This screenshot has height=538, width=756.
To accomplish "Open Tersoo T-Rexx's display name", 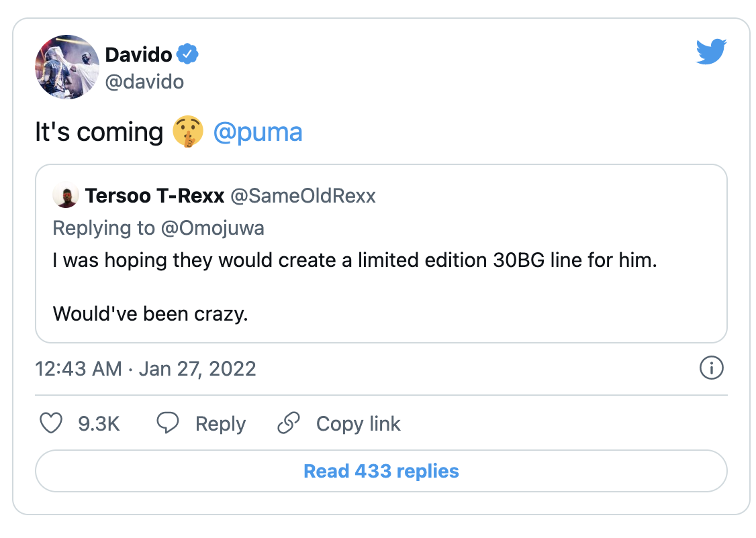I will (x=154, y=196).
